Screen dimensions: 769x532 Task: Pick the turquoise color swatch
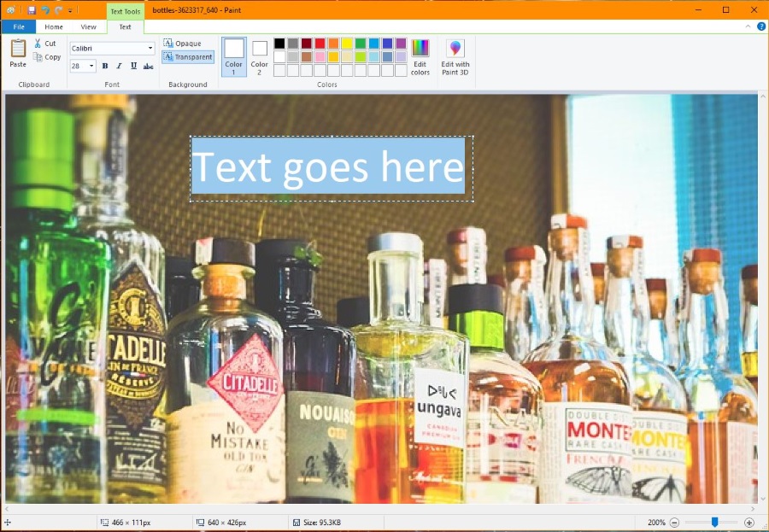point(373,44)
